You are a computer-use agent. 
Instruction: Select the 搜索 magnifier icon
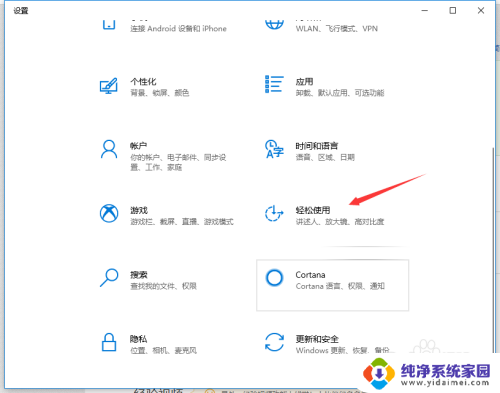[x=109, y=278]
